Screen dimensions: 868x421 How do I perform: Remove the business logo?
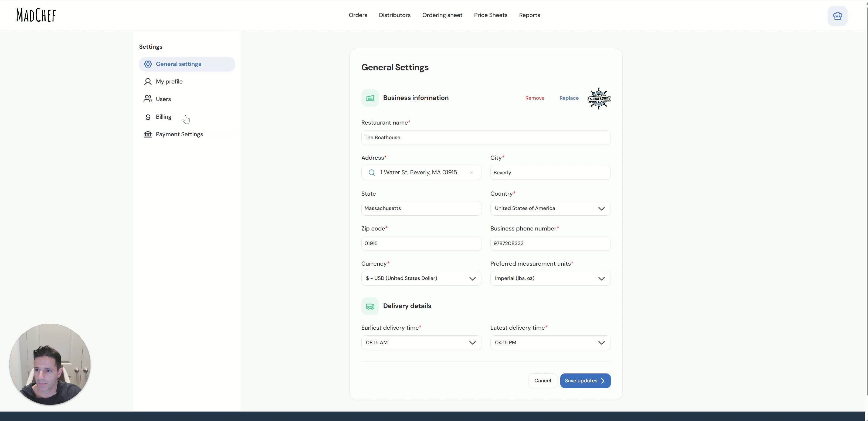(x=534, y=98)
